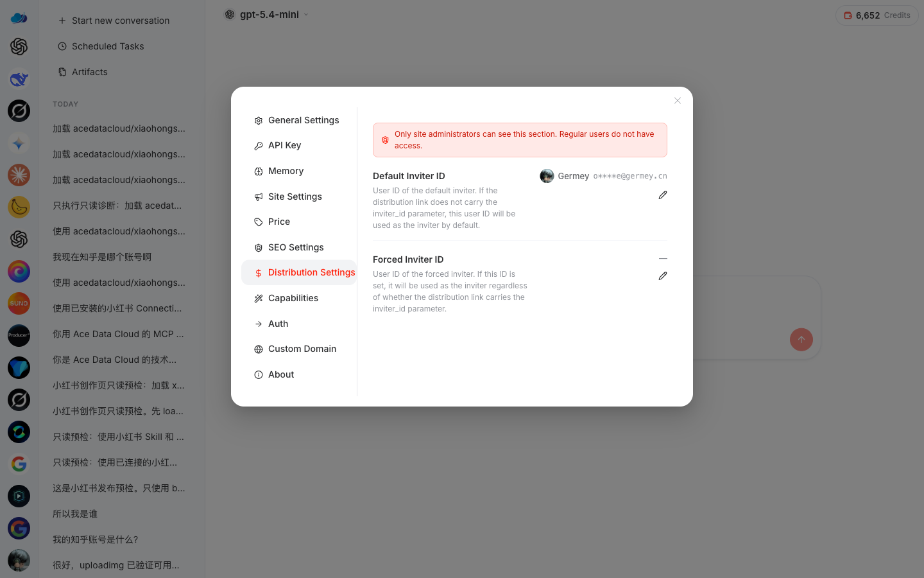
Task: Click the Forced Inviter ID heading
Action: coord(408,259)
